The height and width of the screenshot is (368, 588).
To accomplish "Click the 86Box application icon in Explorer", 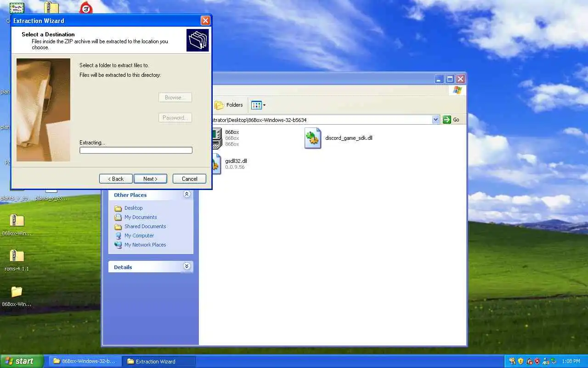I will (x=217, y=138).
